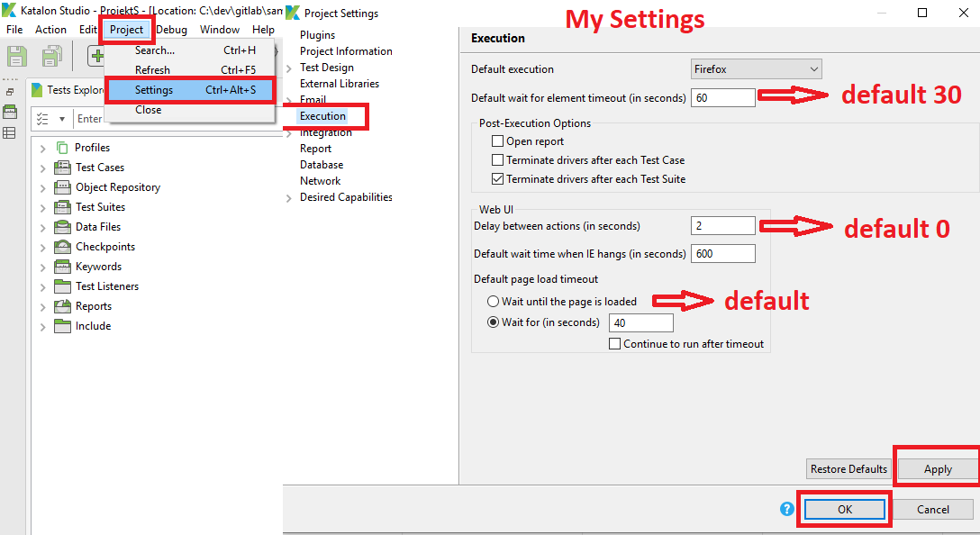Click the Reports folder icon

(x=62, y=306)
